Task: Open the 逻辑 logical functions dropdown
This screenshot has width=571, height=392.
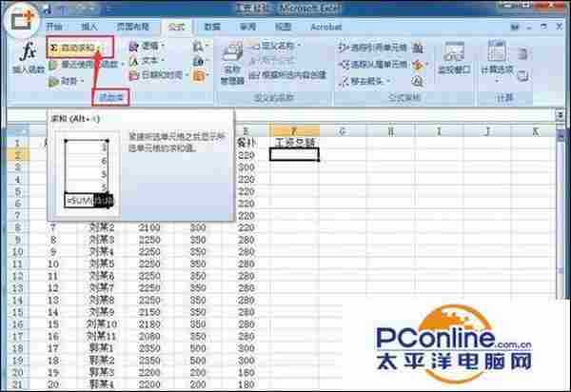Action: [147, 47]
